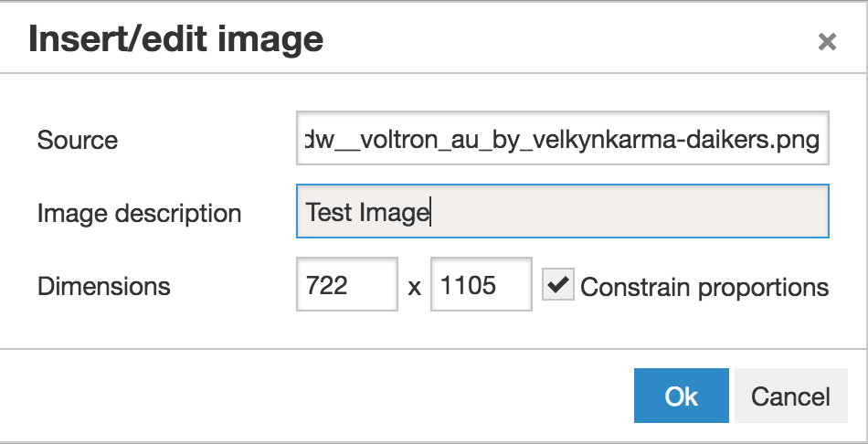868x444 pixels.
Task: Select the height field showing 1105
Action: pyautogui.click(x=481, y=285)
